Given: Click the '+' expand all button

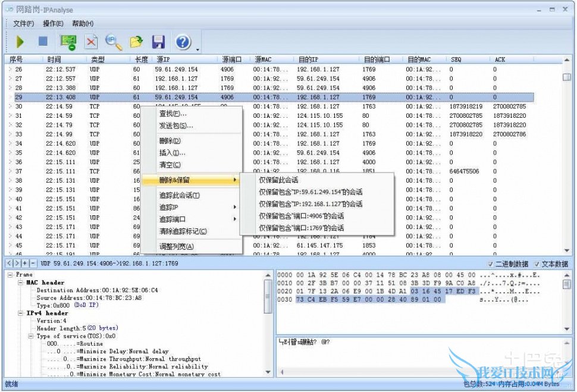Looking at the screenshot, I should tap(25, 264).
